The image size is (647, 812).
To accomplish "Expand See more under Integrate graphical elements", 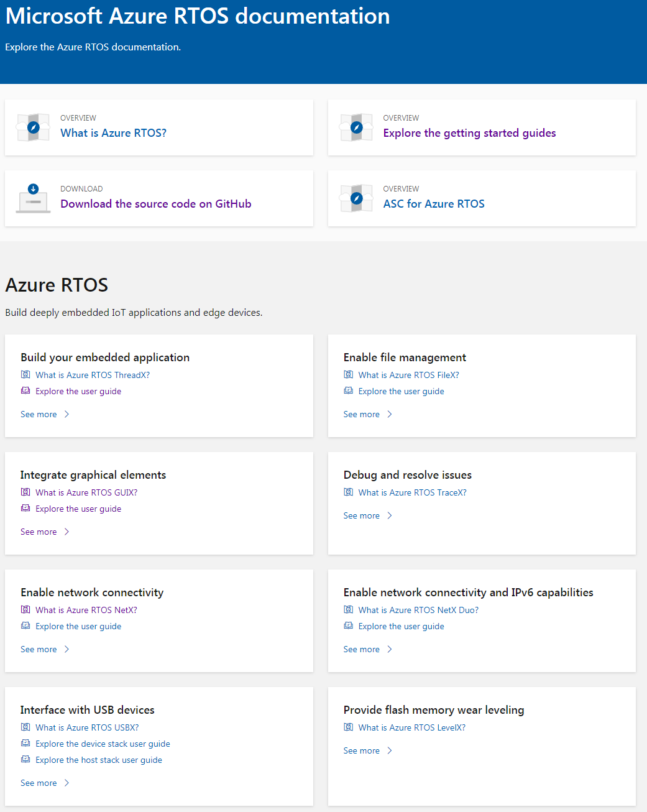I will (x=45, y=532).
